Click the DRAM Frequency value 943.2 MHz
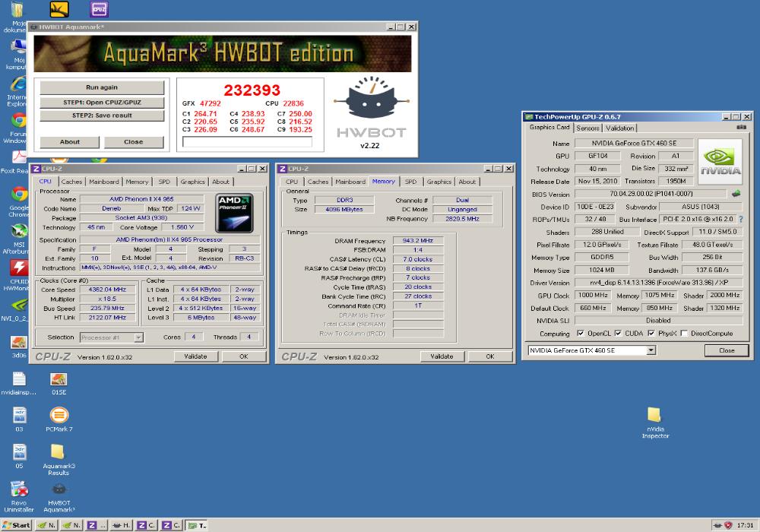Viewport: 760px width, 532px height. tap(418, 241)
